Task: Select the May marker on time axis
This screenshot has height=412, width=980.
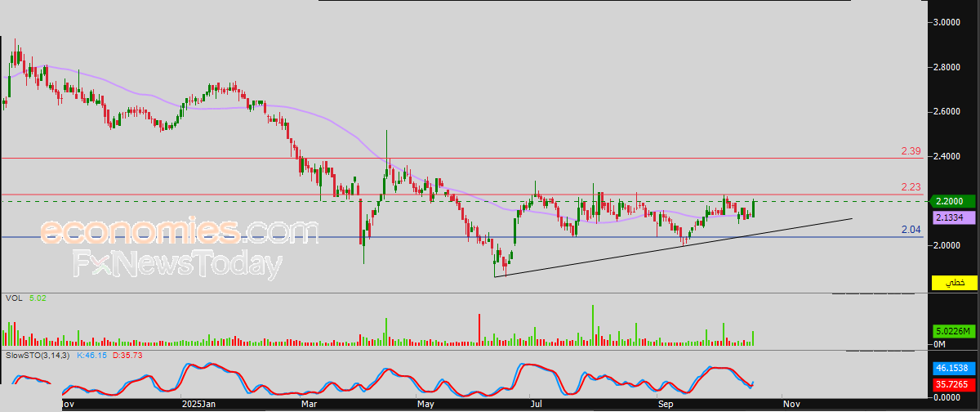Action: pos(425,404)
